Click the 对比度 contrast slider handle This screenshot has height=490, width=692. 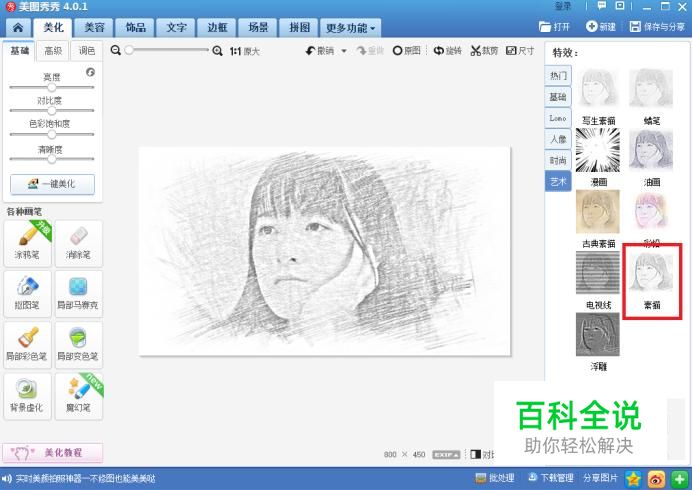click(x=52, y=110)
